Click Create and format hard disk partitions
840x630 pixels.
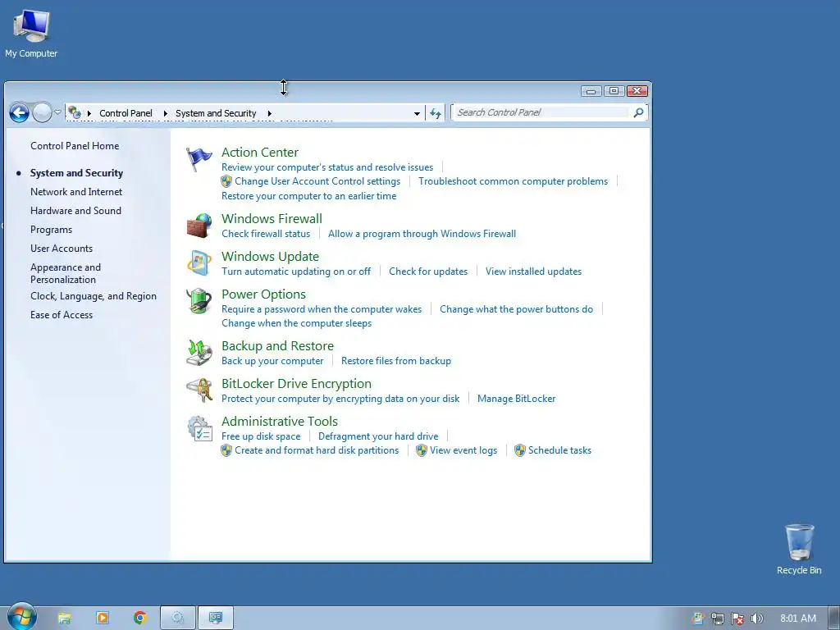[317, 450]
